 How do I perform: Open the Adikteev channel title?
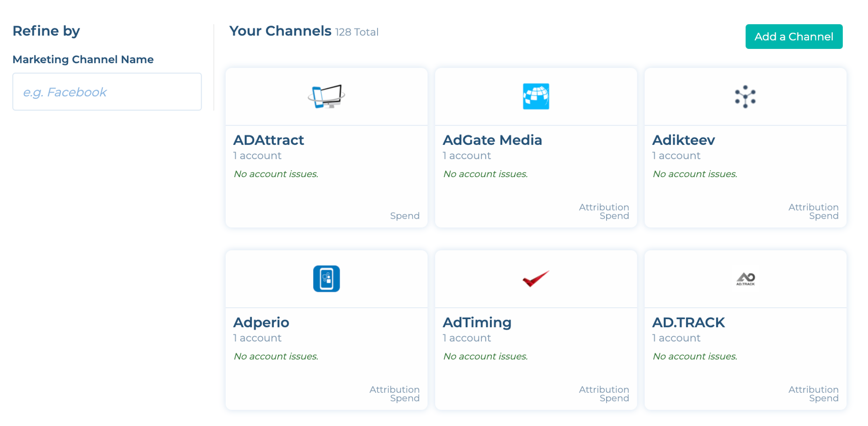[684, 140]
